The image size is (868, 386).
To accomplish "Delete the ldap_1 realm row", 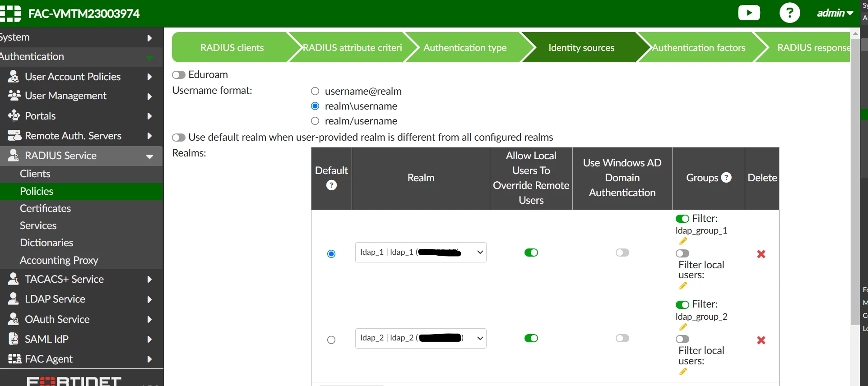I will point(761,254).
